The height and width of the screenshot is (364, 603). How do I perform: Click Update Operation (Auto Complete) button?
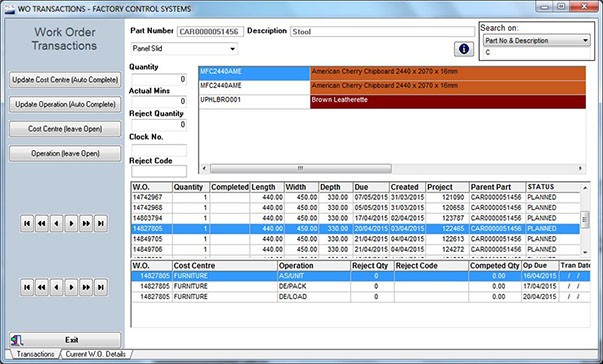click(65, 105)
